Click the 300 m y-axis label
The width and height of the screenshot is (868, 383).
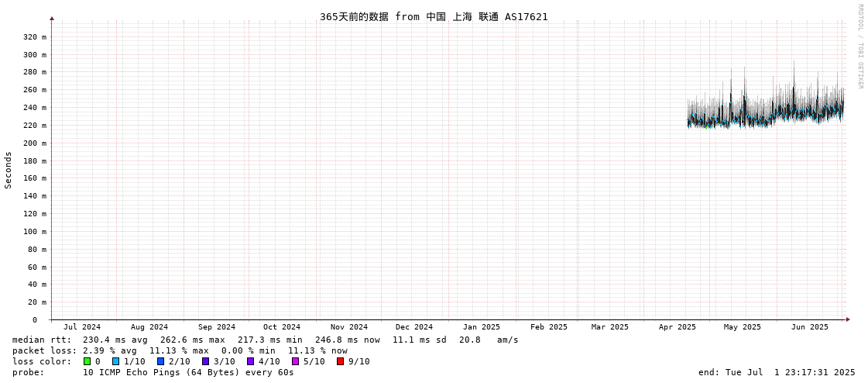[34, 55]
